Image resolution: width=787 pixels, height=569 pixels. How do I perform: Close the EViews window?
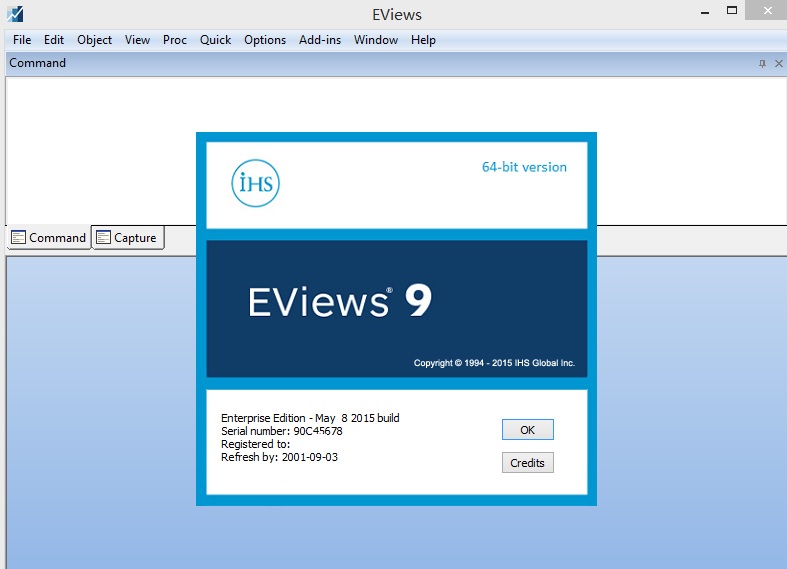767,10
